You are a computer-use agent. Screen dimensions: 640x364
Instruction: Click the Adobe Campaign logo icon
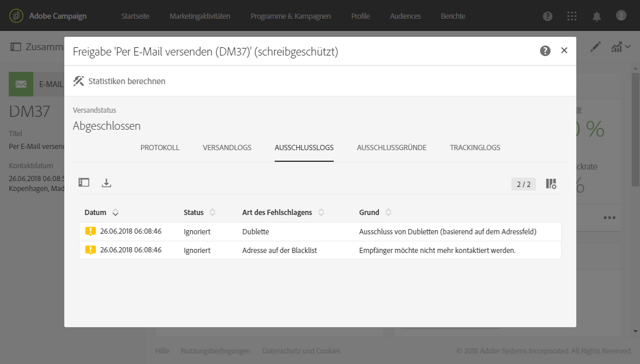pyautogui.click(x=16, y=16)
